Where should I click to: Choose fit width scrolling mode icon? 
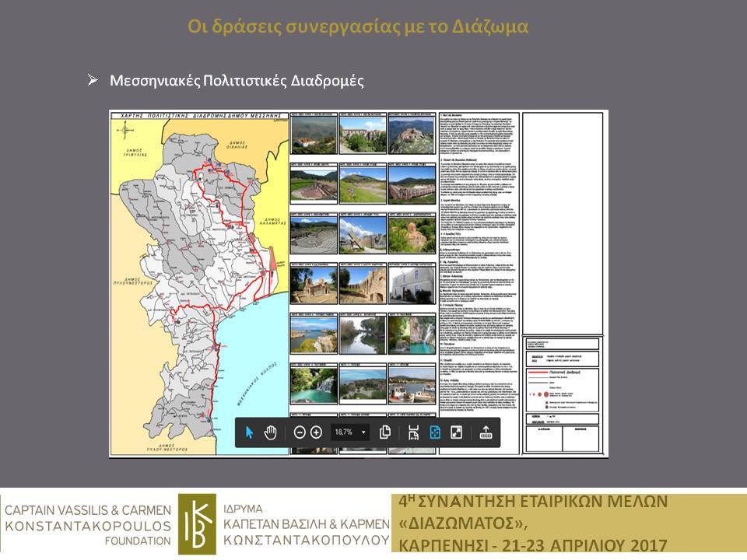coord(413,432)
